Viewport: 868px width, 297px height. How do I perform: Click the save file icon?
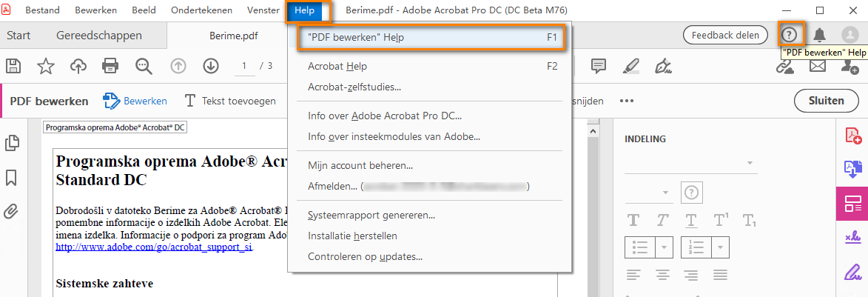point(13,66)
